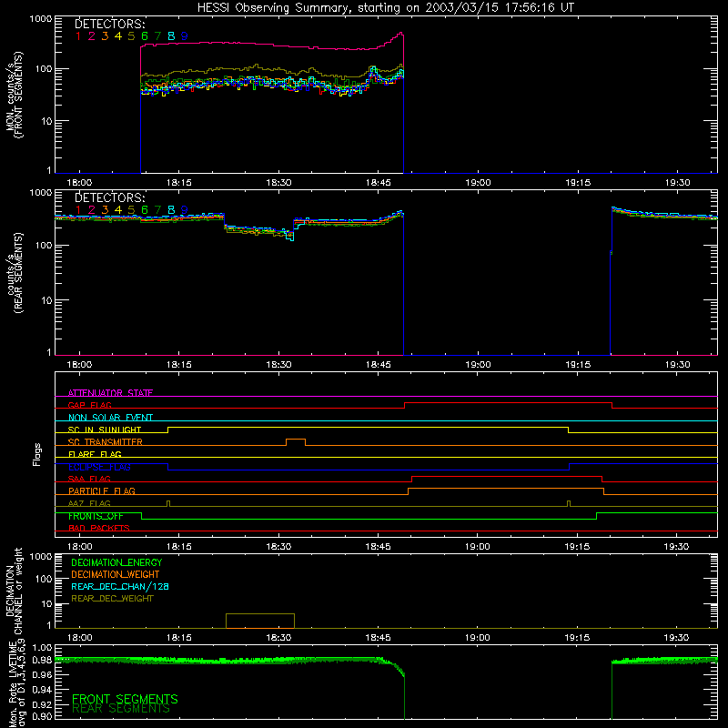Image resolution: width=728 pixels, height=728 pixels.
Task: Click cyan detector 8 in front segments legend
Action: (171, 36)
